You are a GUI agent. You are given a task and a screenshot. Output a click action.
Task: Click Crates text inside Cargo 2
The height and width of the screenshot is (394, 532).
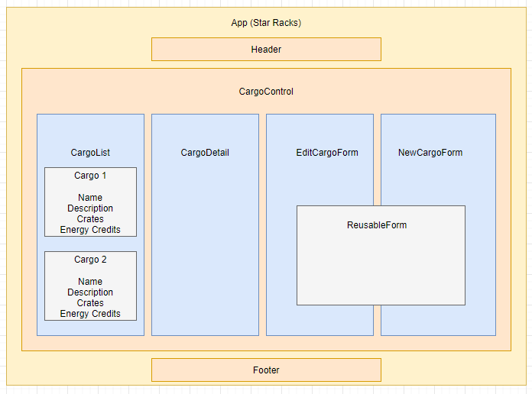coord(90,303)
